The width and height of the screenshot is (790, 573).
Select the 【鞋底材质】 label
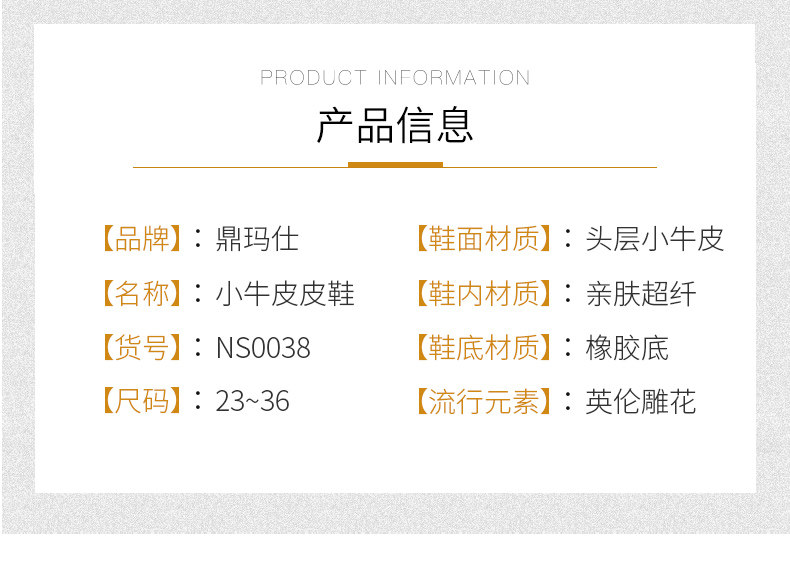point(483,348)
